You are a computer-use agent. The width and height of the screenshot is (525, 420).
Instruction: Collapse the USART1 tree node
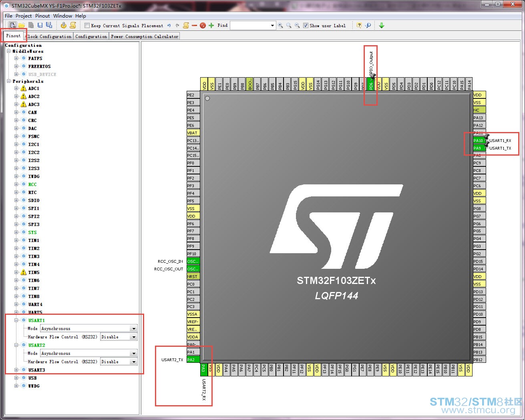pyautogui.click(x=16, y=320)
